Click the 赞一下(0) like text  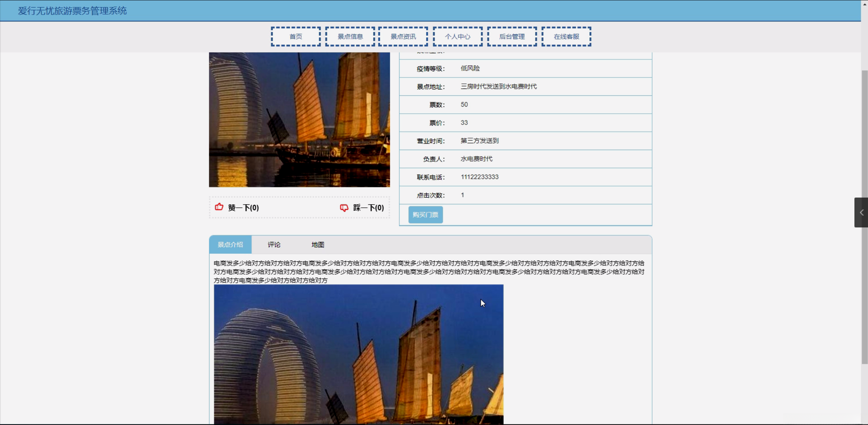pyautogui.click(x=243, y=208)
